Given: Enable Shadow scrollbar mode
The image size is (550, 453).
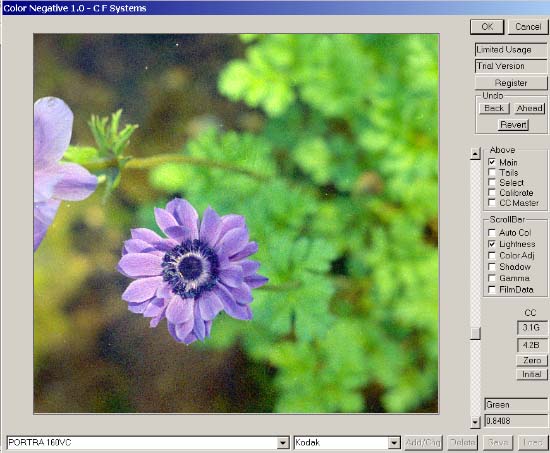Looking at the screenshot, I should [492, 267].
